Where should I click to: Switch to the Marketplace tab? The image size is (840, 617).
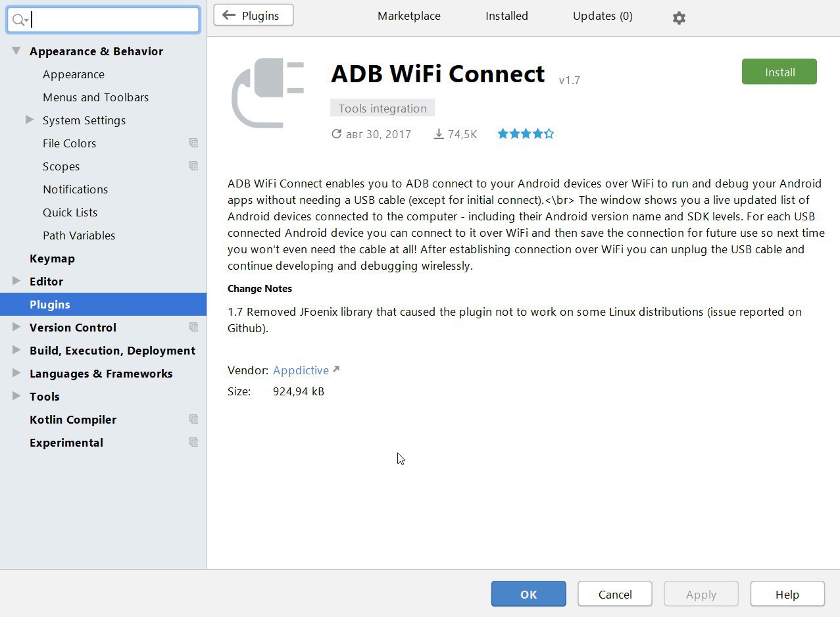(409, 16)
